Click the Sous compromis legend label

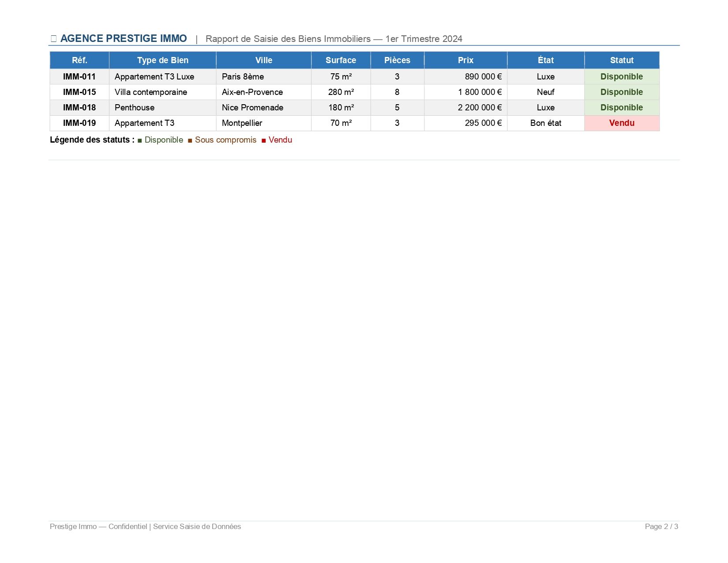click(225, 140)
